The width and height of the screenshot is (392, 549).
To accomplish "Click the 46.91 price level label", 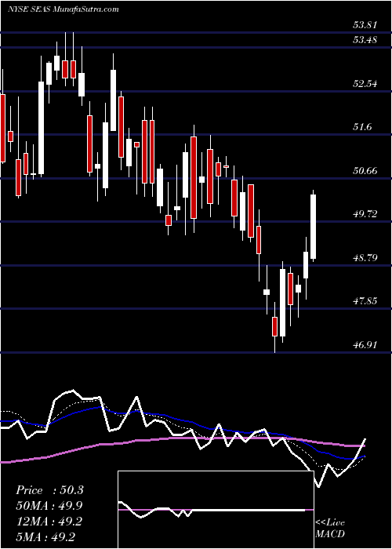I will [x=365, y=345].
